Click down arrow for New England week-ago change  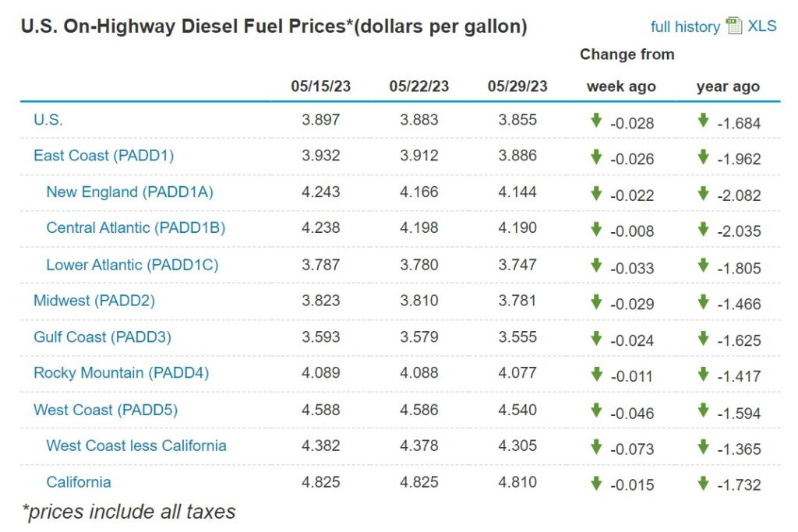pyautogui.click(x=596, y=192)
